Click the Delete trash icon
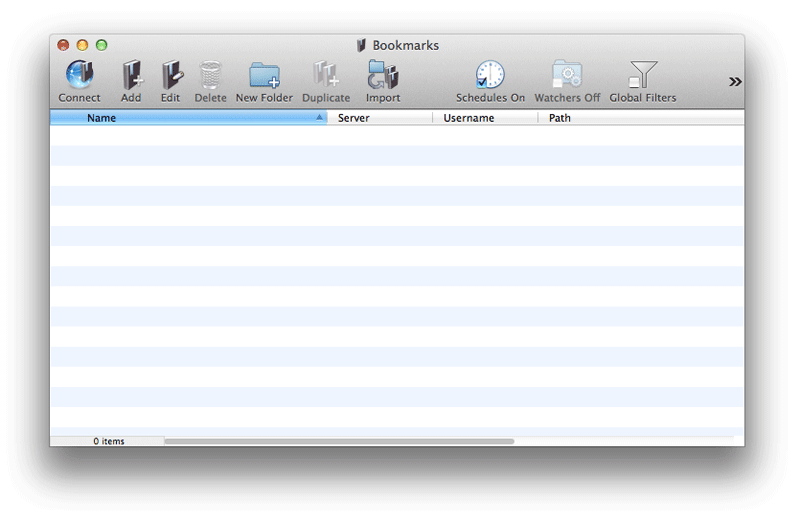 (x=210, y=76)
